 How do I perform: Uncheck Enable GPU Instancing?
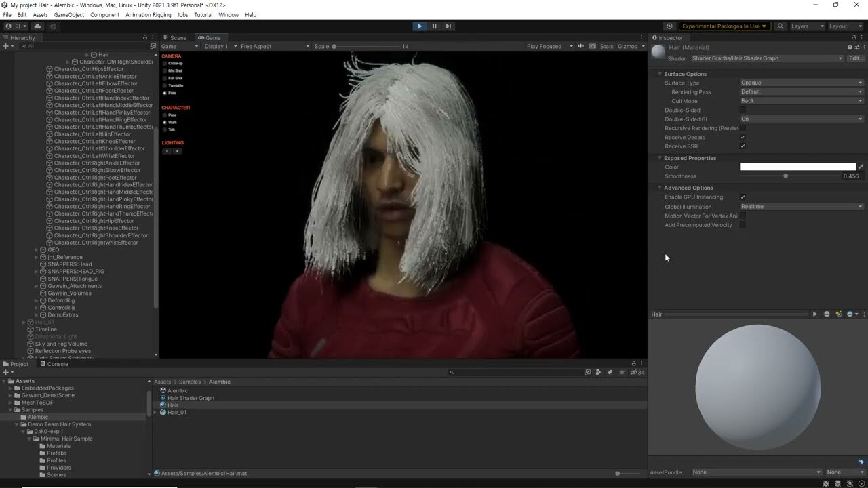[743, 197]
